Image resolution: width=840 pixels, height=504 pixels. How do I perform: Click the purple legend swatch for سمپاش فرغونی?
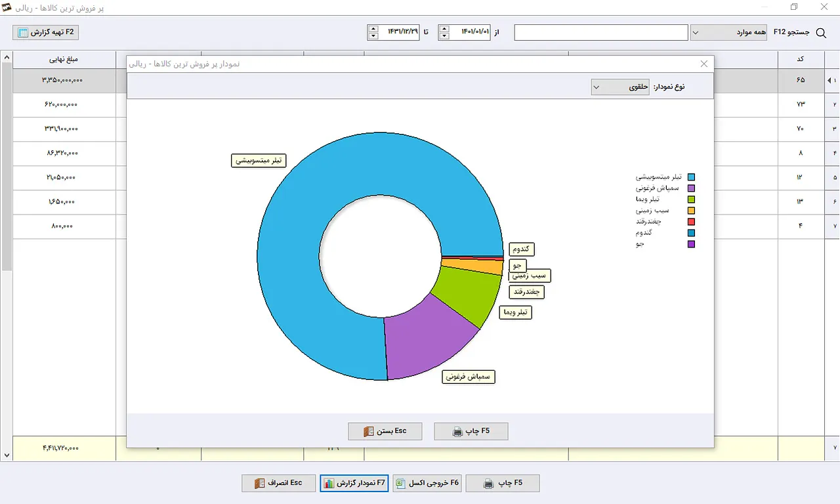point(691,188)
